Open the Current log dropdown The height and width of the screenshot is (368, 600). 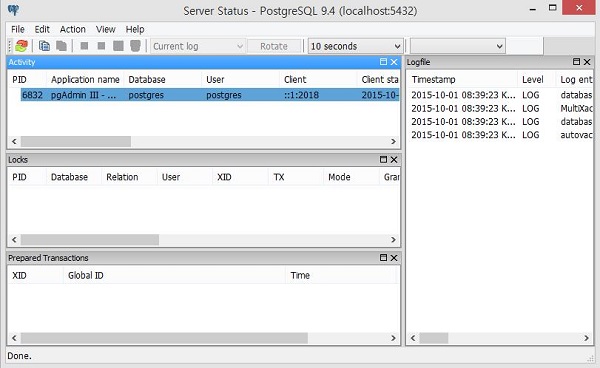(x=197, y=46)
